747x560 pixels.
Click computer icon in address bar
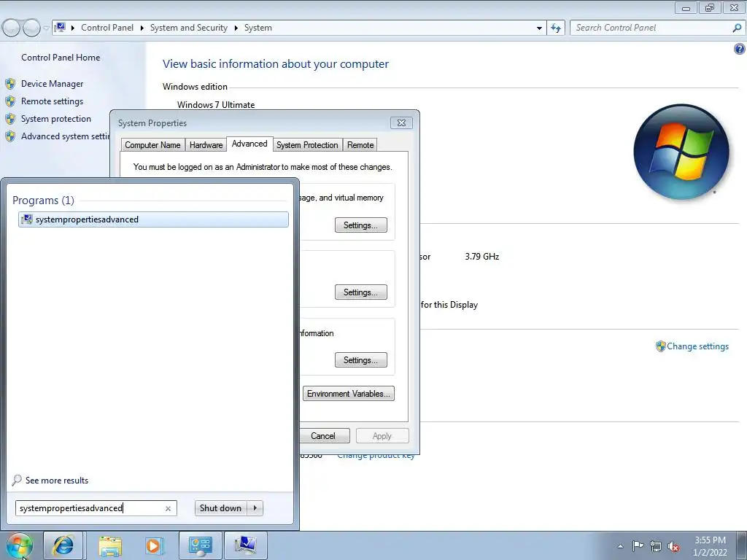click(x=61, y=27)
